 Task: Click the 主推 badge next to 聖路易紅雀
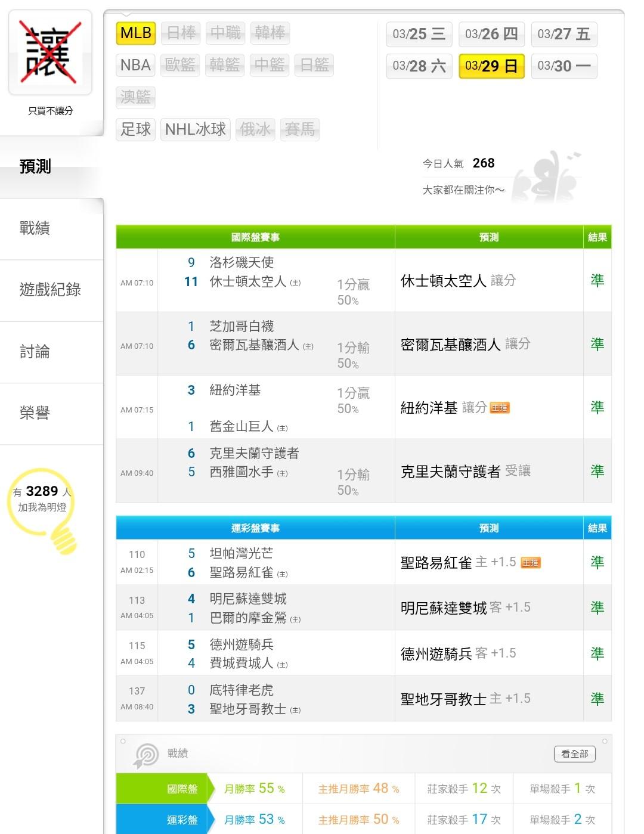[x=531, y=562]
